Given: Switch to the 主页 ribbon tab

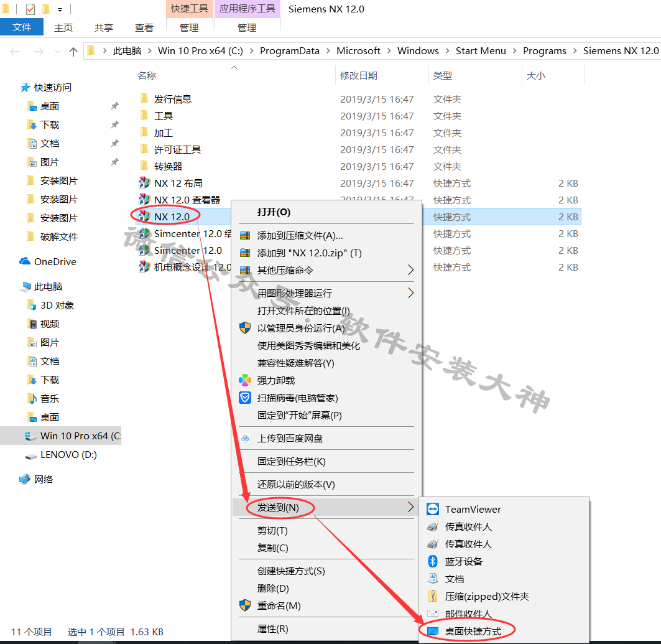Looking at the screenshot, I should coord(63,28).
